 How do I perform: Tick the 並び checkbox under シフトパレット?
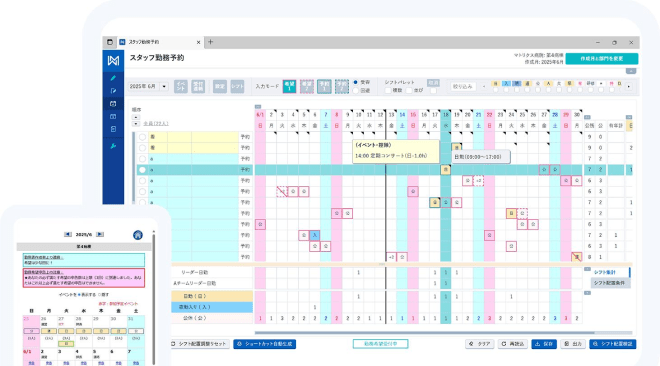click(x=409, y=90)
